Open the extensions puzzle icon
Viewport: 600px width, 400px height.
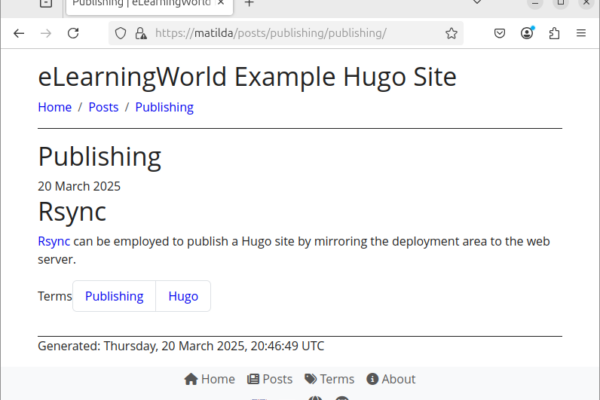point(554,33)
